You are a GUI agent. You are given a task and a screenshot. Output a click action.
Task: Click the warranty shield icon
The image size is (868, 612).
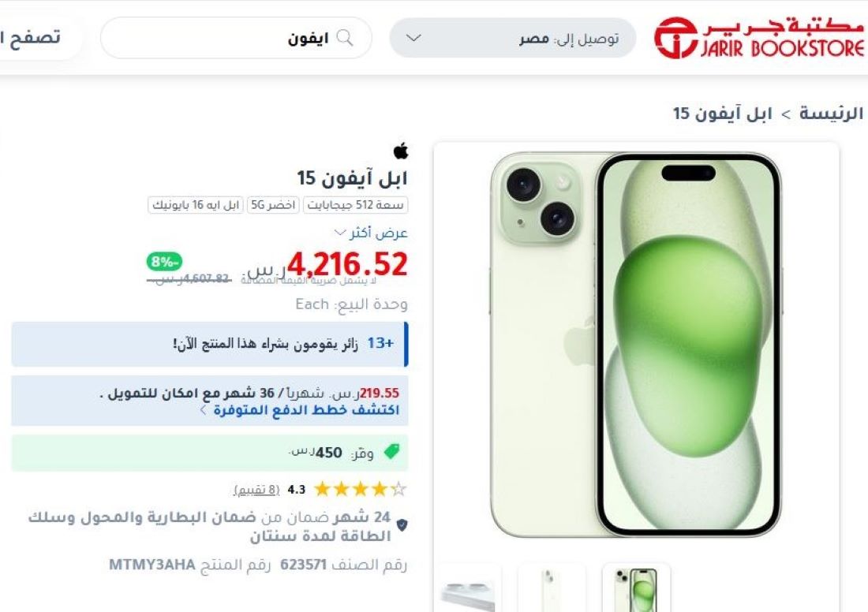(x=402, y=524)
